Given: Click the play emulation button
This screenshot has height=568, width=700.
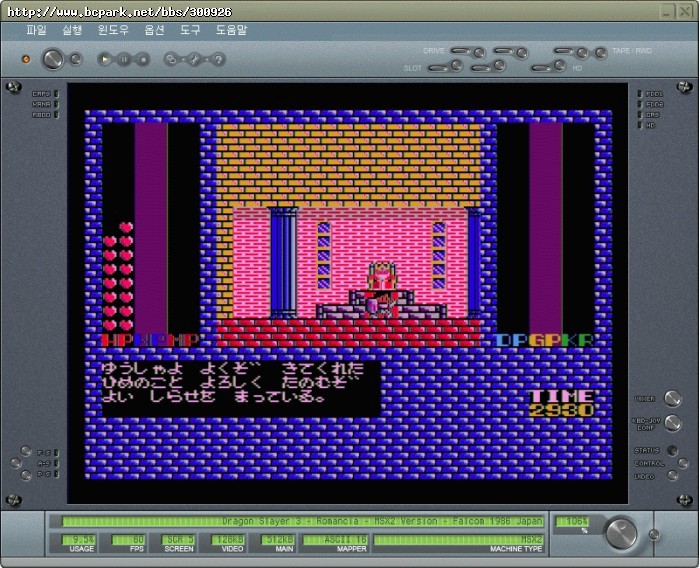Looking at the screenshot, I should [x=104, y=59].
